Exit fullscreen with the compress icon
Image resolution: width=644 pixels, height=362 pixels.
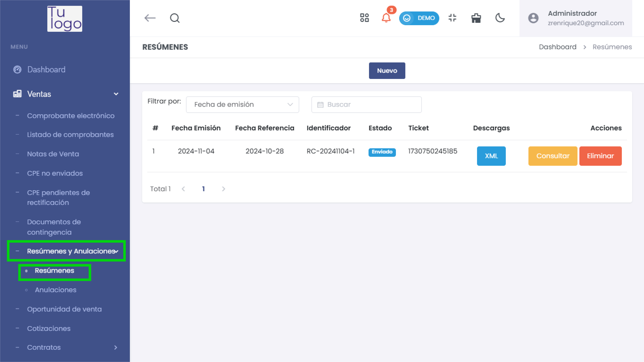coord(452,18)
